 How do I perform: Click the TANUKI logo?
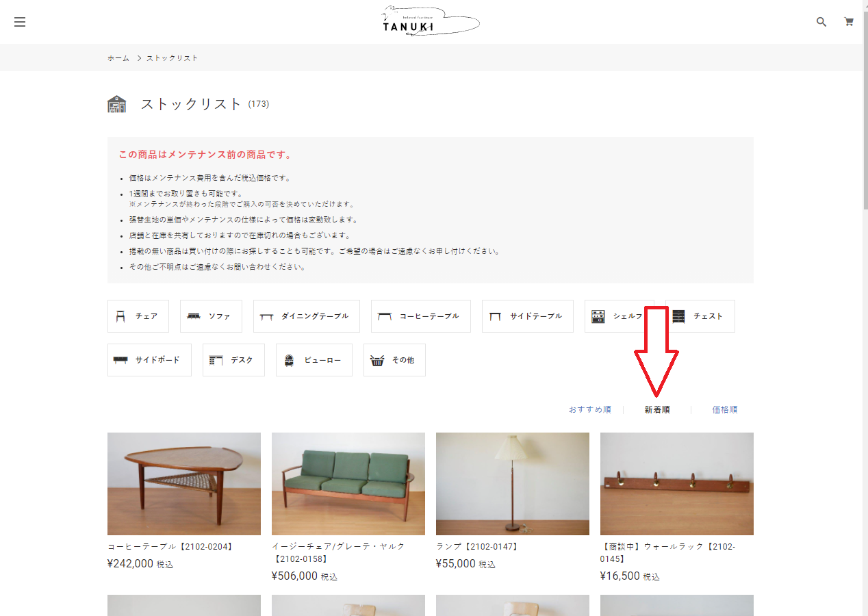coord(431,22)
